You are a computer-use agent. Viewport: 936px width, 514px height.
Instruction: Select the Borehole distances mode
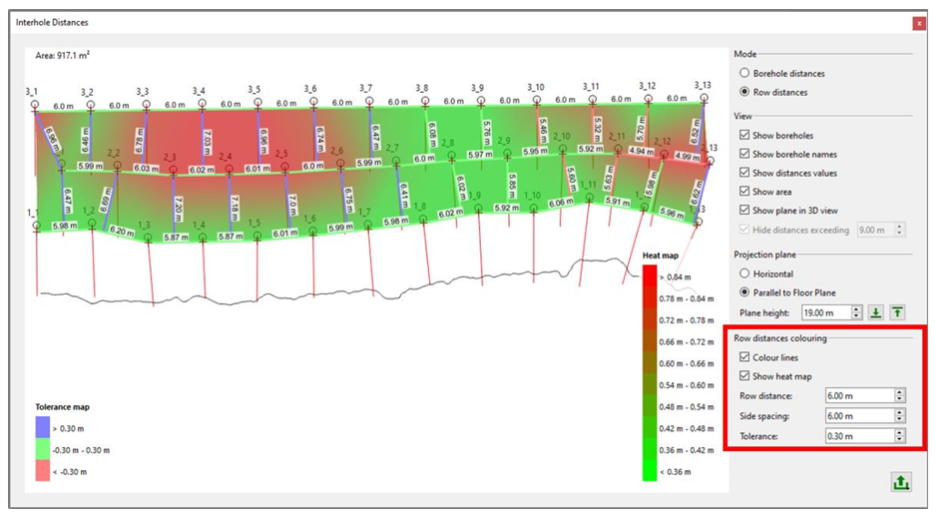point(743,73)
